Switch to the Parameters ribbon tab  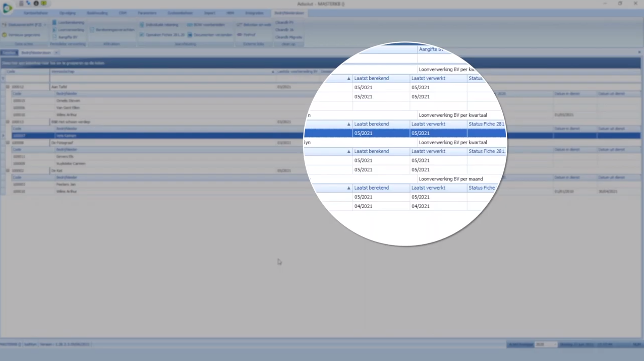coord(147,13)
